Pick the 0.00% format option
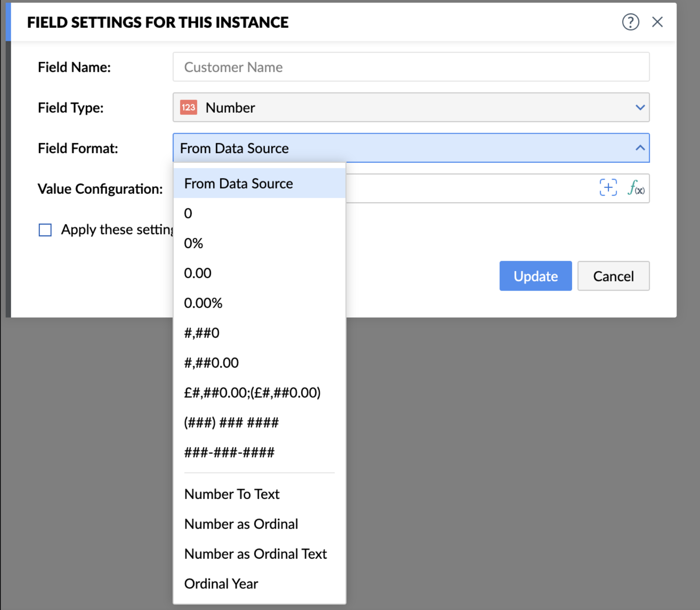 [203, 303]
